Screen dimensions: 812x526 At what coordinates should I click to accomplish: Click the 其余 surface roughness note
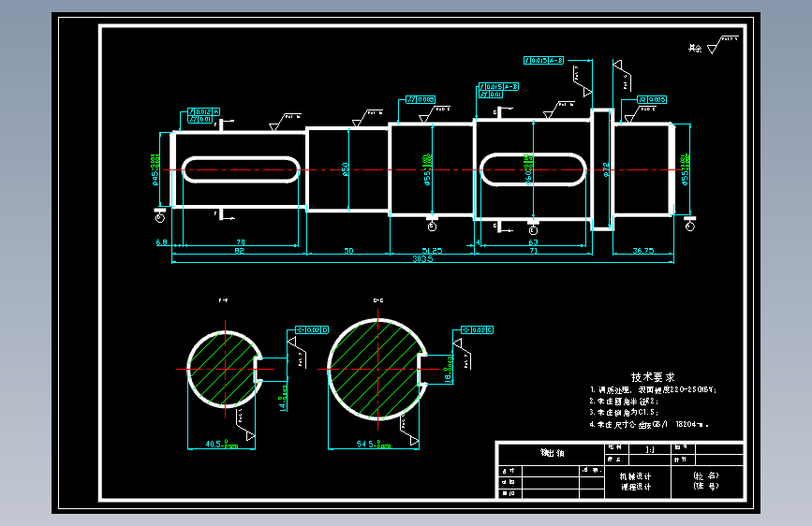(695, 48)
